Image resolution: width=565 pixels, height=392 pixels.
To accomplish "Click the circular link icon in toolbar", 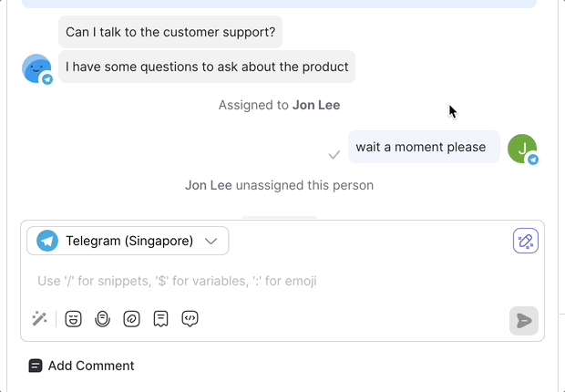I will 131,319.
